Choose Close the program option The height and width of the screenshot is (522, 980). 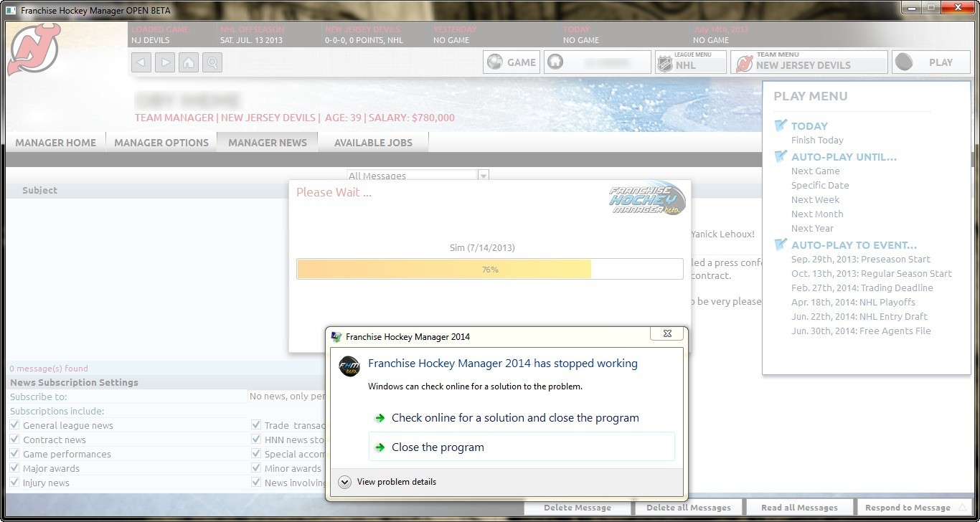click(x=522, y=447)
